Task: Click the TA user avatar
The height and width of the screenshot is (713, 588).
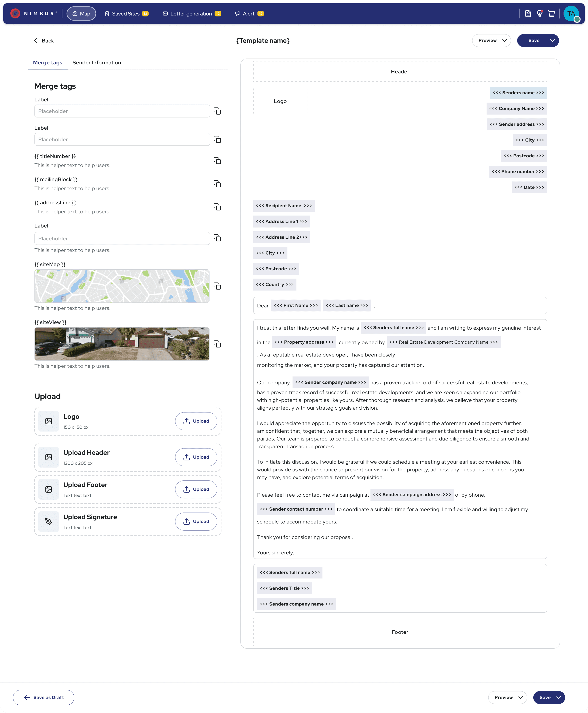Action: [571, 14]
